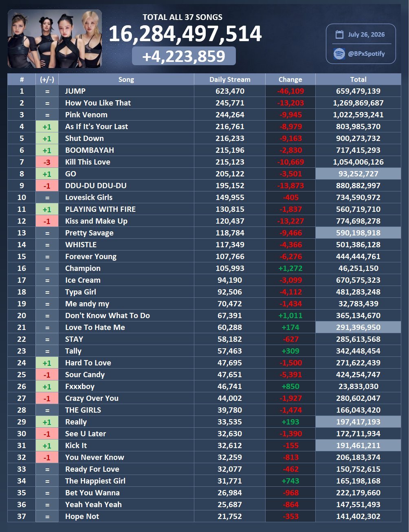Click Fxxxboy change value +850

pyautogui.click(x=290, y=387)
